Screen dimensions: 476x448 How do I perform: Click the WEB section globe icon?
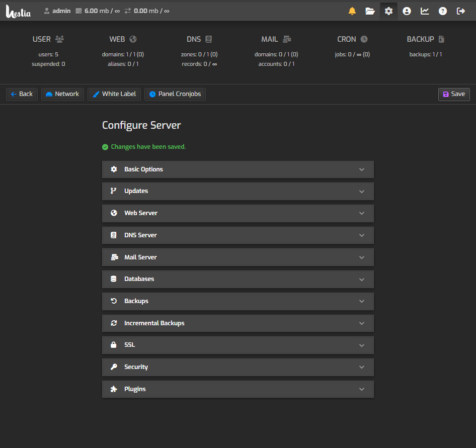coord(133,39)
